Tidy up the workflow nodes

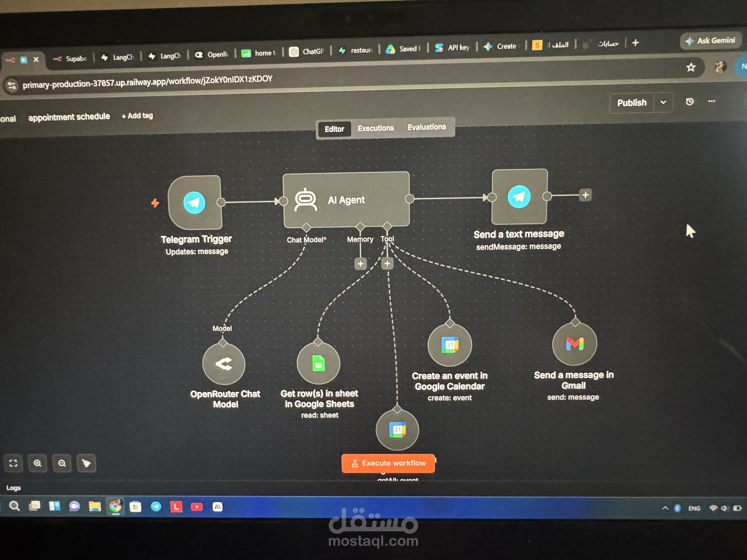click(87, 463)
